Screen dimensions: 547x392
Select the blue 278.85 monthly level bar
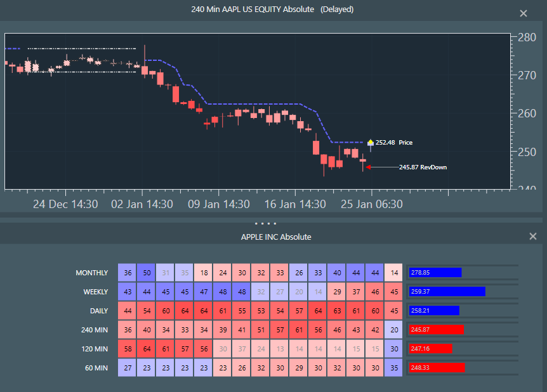click(x=435, y=272)
